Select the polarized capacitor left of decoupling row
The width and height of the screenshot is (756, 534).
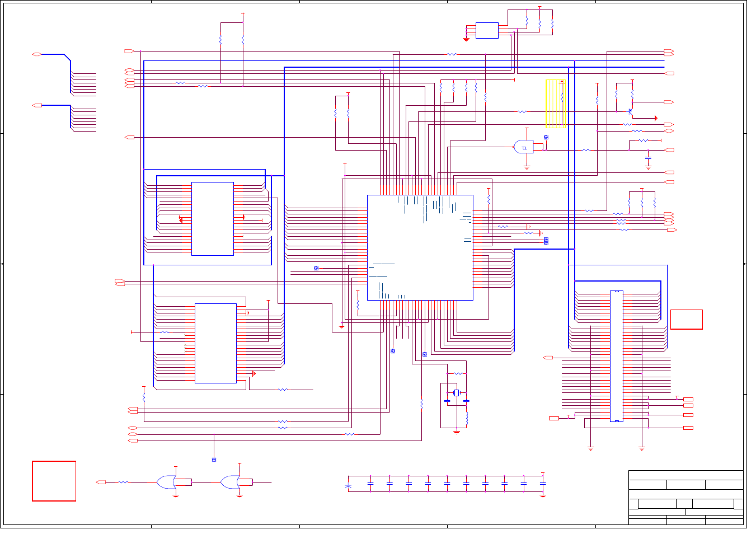[349, 486]
